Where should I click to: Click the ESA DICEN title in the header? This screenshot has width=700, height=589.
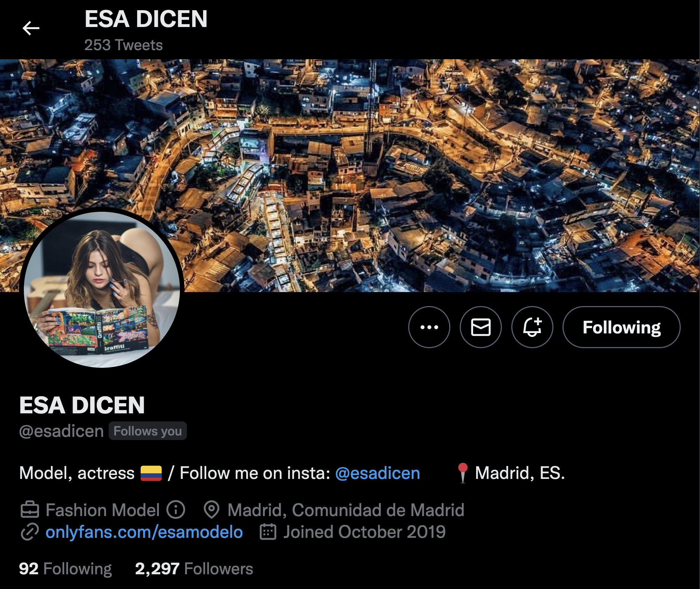click(146, 19)
